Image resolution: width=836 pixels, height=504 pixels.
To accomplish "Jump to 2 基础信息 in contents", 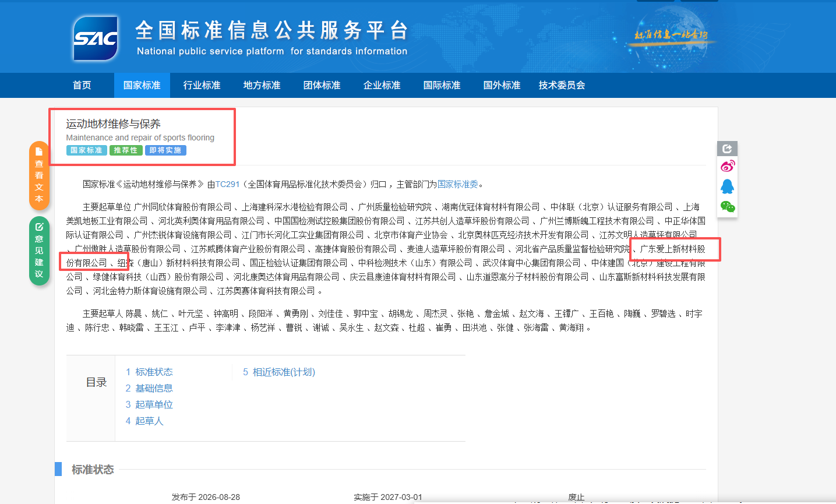I will coord(149,388).
